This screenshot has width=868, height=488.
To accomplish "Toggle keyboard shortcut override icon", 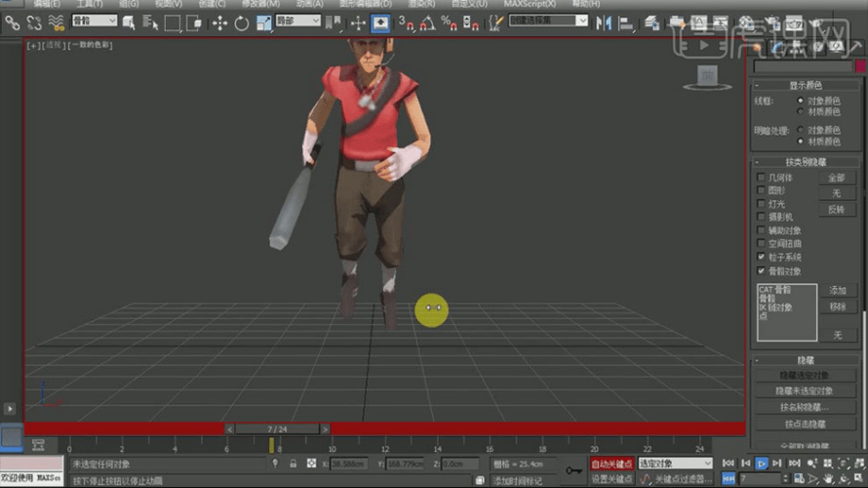I will (380, 22).
